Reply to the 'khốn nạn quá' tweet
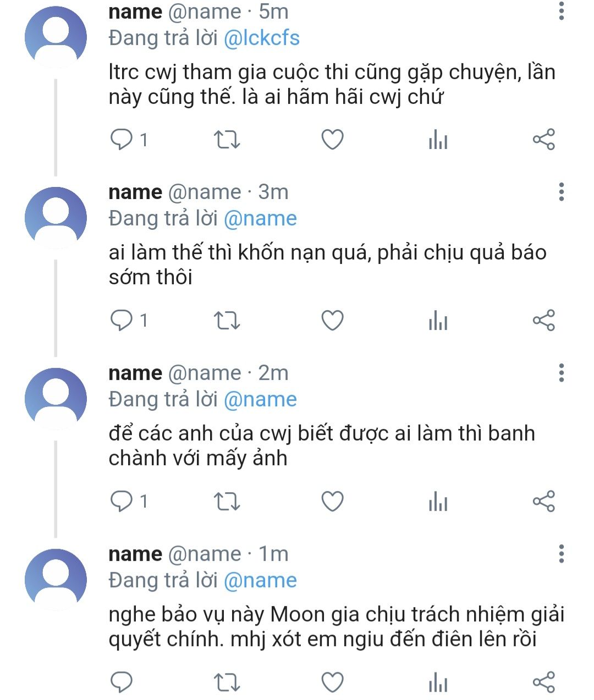This screenshot has height=700, width=594. [122, 320]
